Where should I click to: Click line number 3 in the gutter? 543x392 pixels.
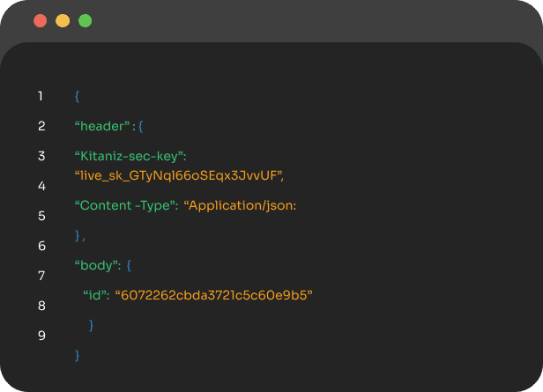tap(41, 156)
